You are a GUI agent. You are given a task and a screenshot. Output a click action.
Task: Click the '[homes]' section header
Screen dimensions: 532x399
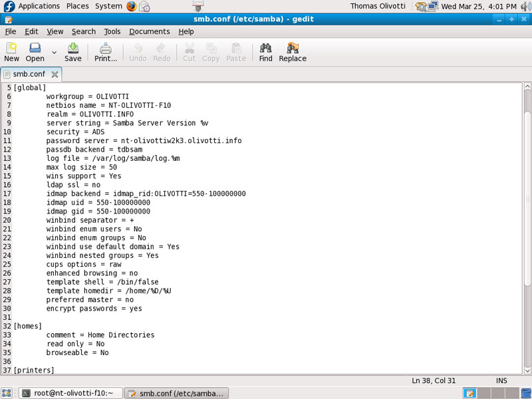27,326
